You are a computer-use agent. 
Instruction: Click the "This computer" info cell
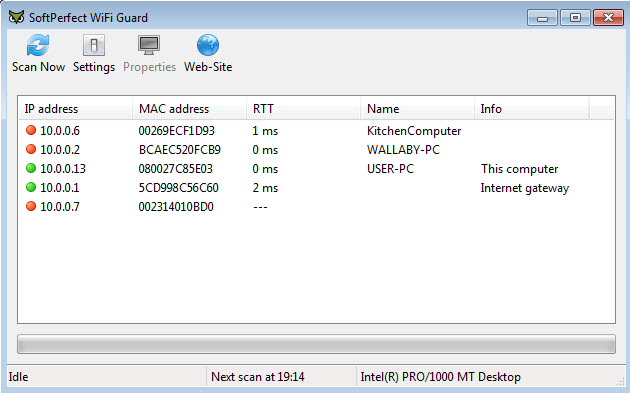tap(520, 169)
